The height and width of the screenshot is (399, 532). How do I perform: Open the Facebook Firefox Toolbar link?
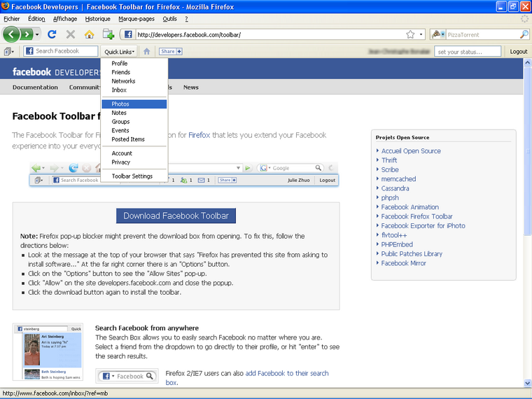[x=416, y=216]
